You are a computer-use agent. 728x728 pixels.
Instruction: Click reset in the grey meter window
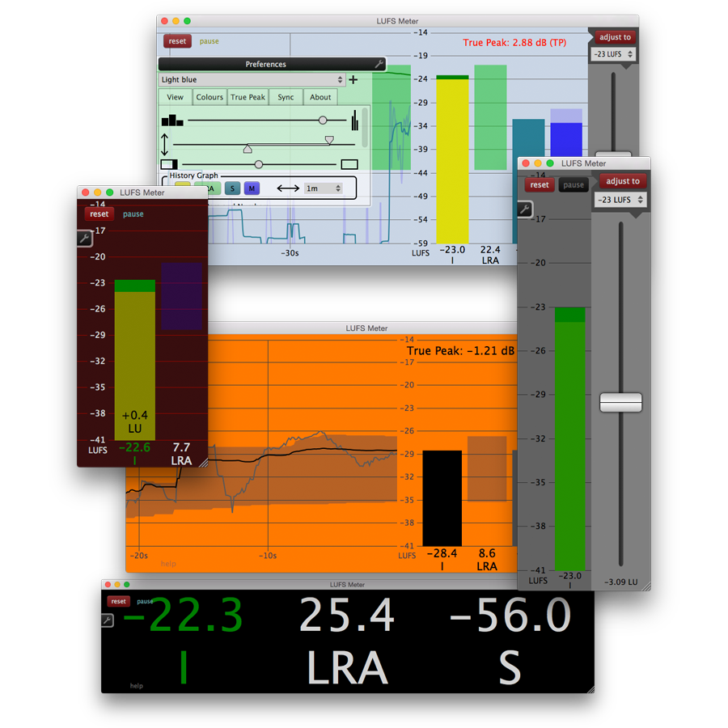[540, 184]
